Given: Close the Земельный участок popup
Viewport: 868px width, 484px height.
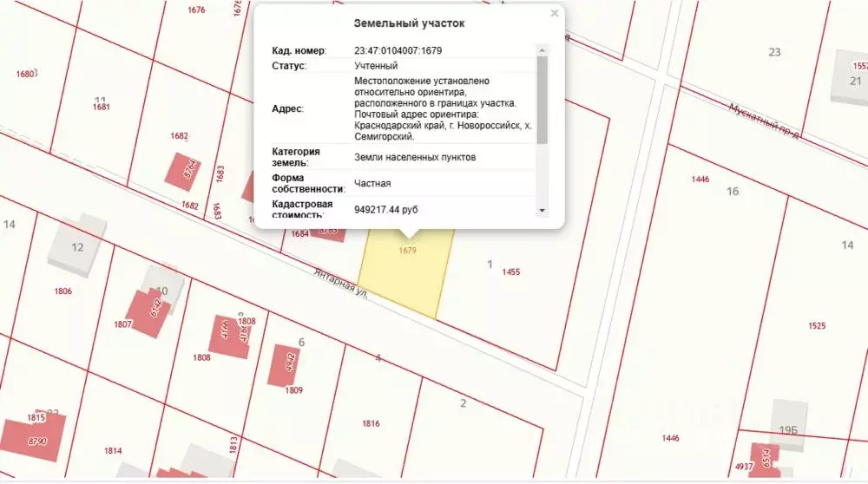Looking at the screenshot, I should (x=554, y=13).
